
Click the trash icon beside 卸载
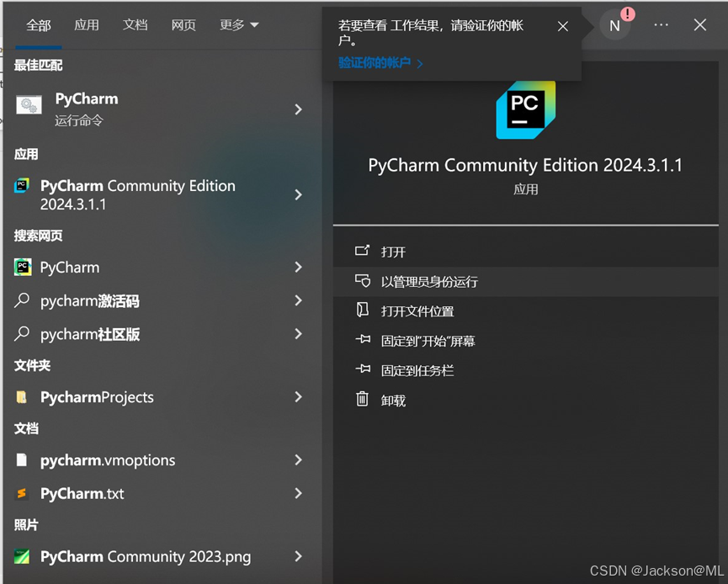(x=362, y=399)
